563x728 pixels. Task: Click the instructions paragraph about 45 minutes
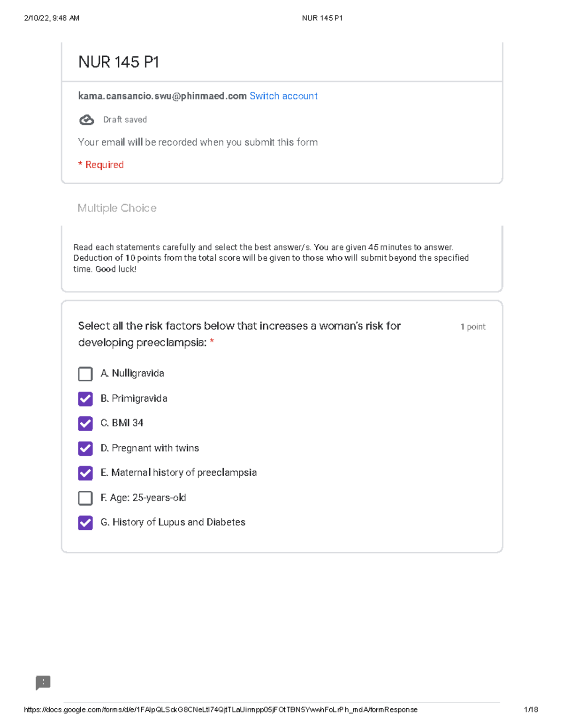(271, 258)
